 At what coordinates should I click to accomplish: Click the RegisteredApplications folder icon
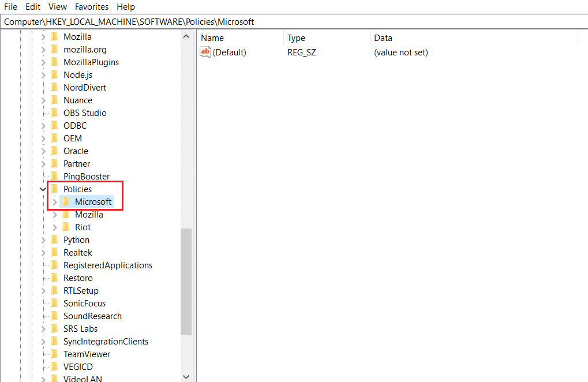[x=54, y=265]
